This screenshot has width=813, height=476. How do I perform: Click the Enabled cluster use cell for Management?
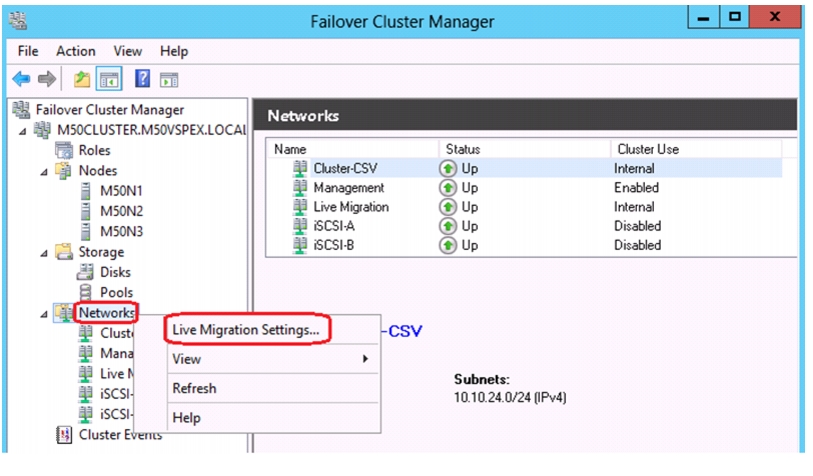[636, 188]
